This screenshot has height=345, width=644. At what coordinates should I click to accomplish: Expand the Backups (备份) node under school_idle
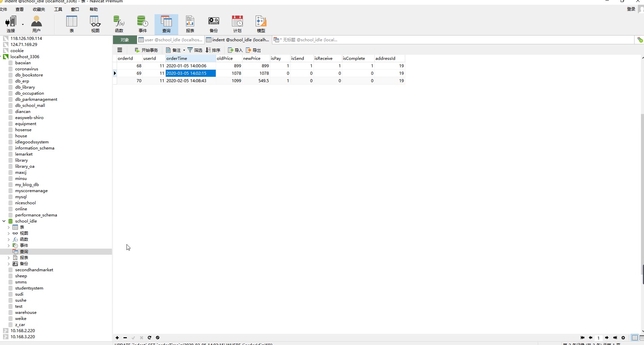(9, 264)
